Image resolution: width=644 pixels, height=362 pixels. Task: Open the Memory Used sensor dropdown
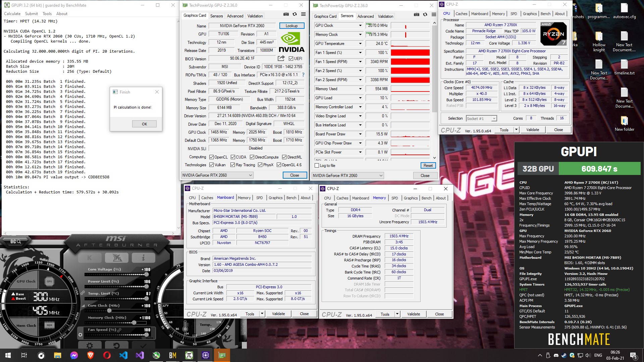tap(361, 89)
